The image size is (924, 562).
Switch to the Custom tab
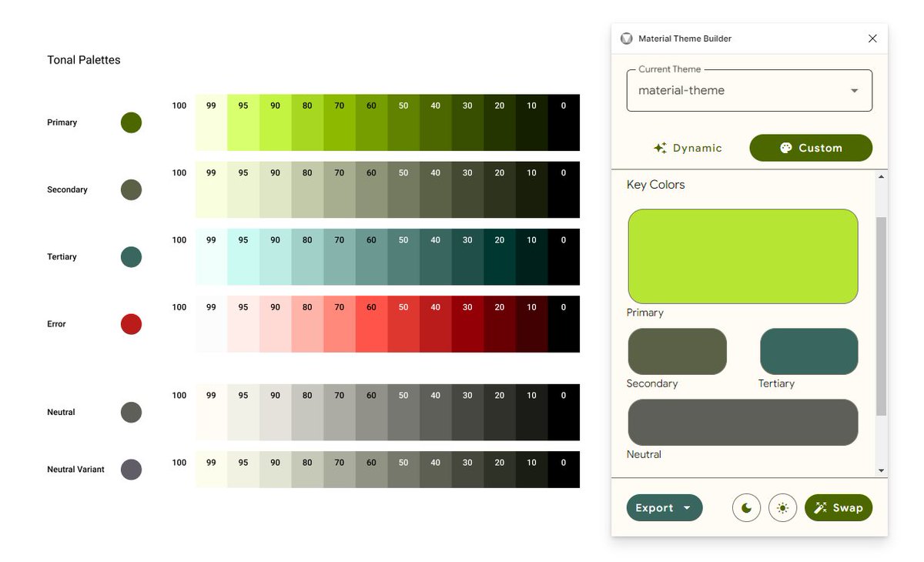[x=811, y=148]
